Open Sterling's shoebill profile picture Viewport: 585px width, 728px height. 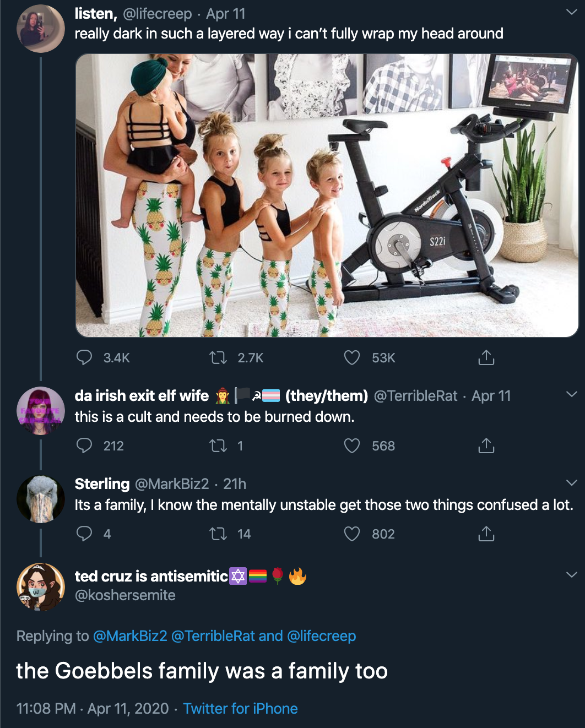[x=41, y=499]
